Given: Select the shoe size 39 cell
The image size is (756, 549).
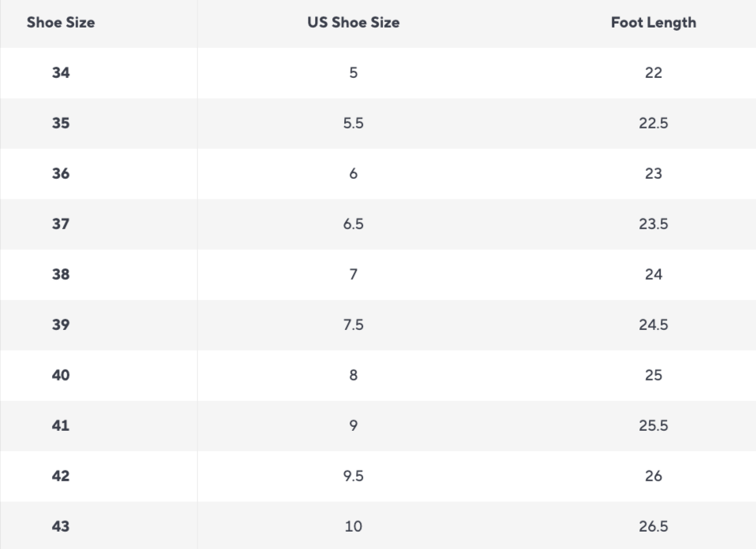Looking at the screenshot, I should point(61,325).
